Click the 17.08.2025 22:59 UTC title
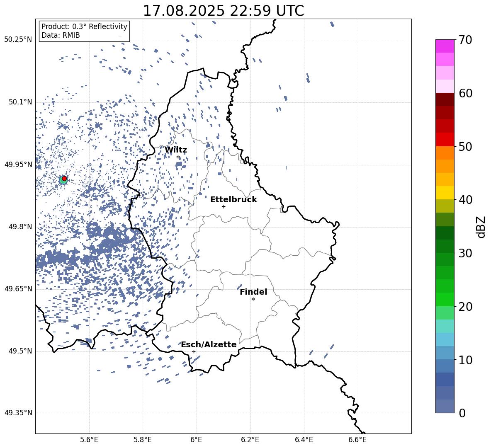The image size is (491, 448). 223,11
